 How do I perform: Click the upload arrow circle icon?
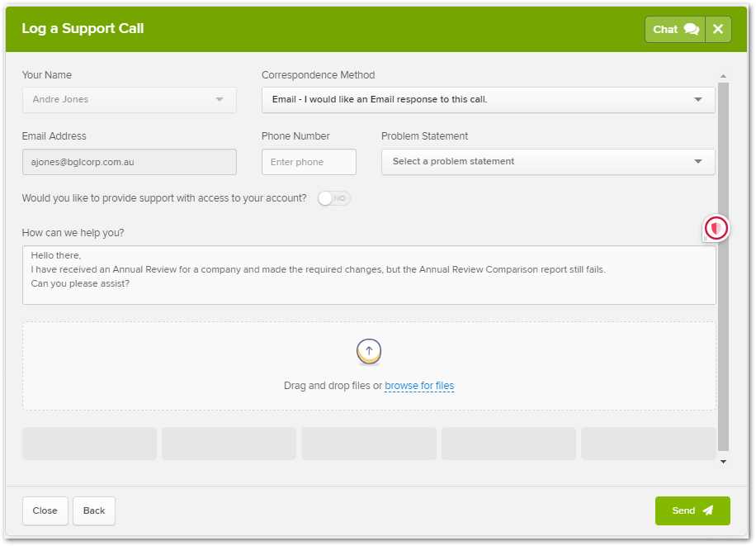(x=369, y=351)
